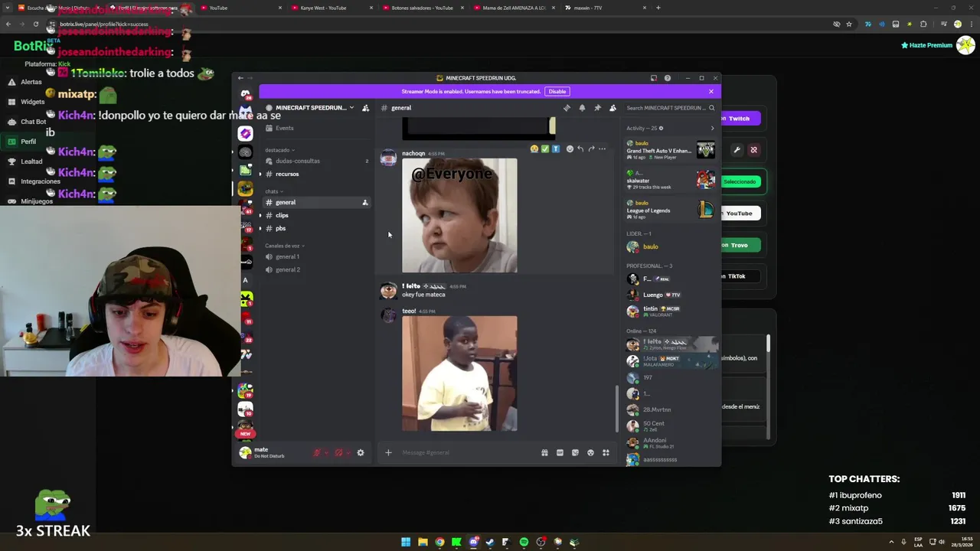Open dudas-consultas channel
The height and width of the screenshot is (551, 980).
pos(316,161)
